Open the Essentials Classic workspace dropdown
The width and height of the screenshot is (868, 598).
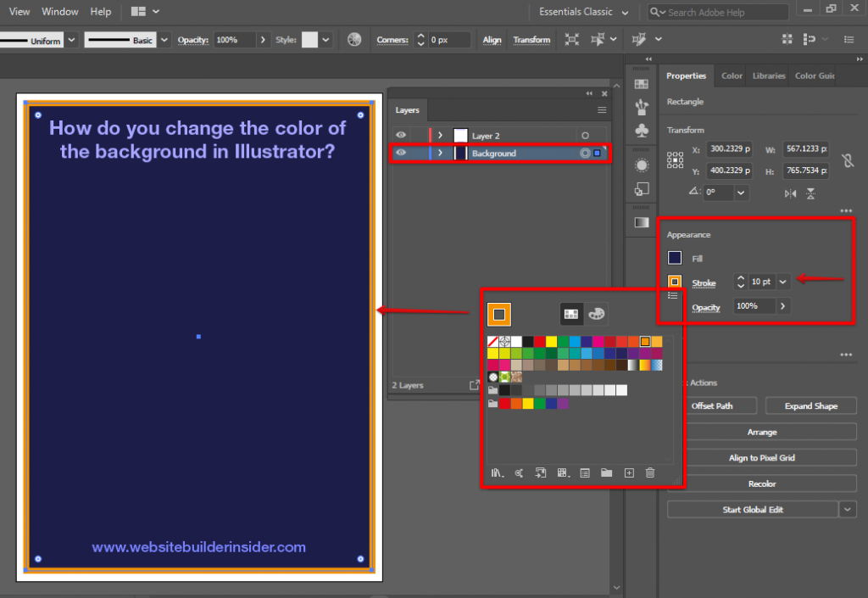tap(625, 13)
